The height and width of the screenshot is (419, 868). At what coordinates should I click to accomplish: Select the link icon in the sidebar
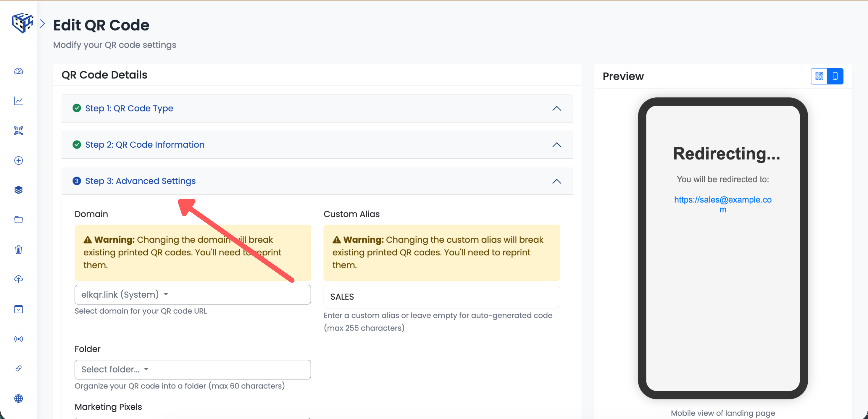(x=19, y=368)
